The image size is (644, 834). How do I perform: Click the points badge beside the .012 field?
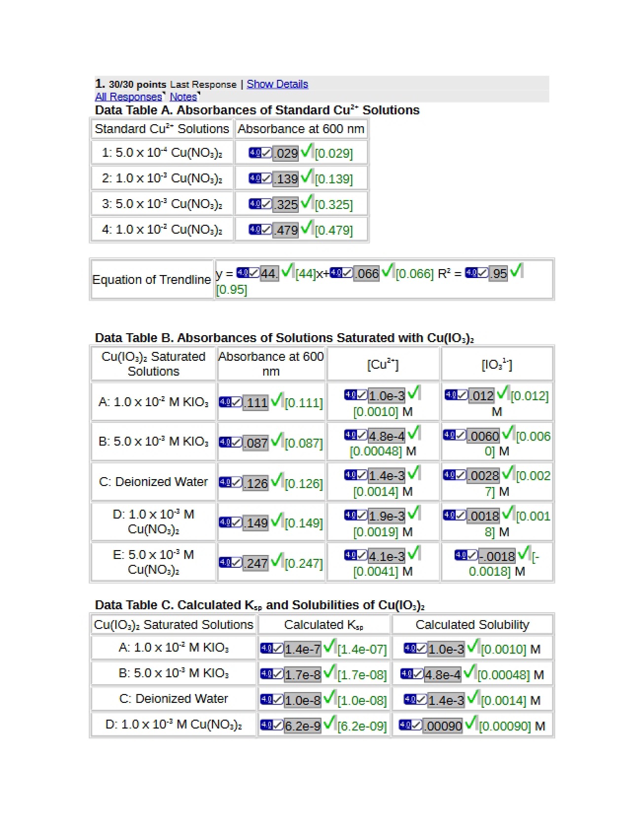click(x=456, y=395)
